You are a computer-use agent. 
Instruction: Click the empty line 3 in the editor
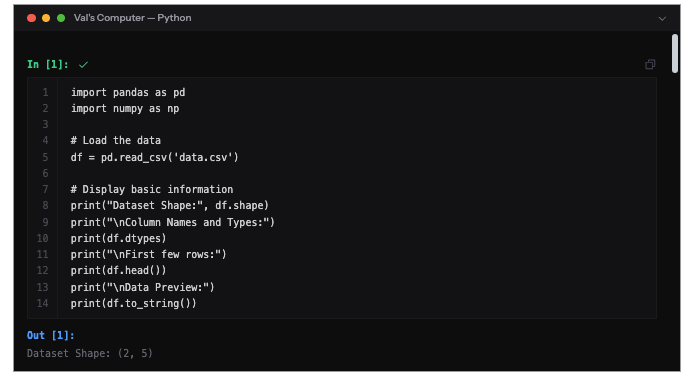357,125
